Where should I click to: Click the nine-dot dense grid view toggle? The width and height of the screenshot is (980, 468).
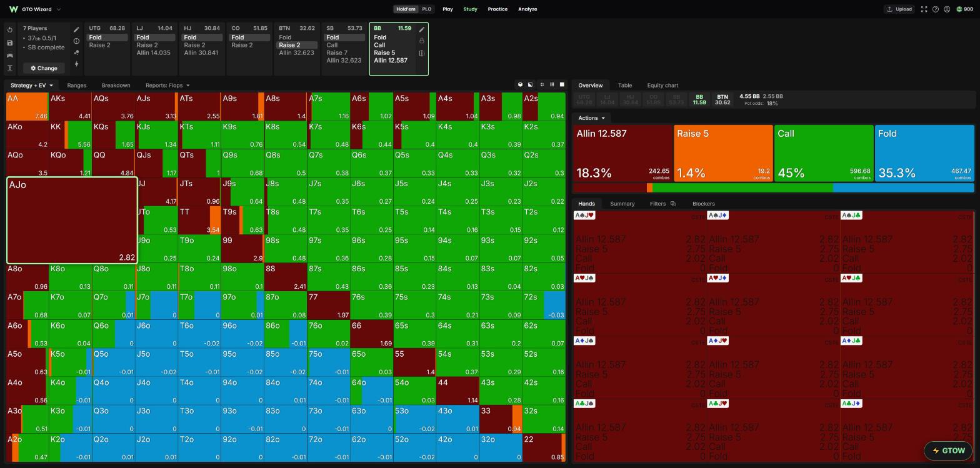coord(552,84)
